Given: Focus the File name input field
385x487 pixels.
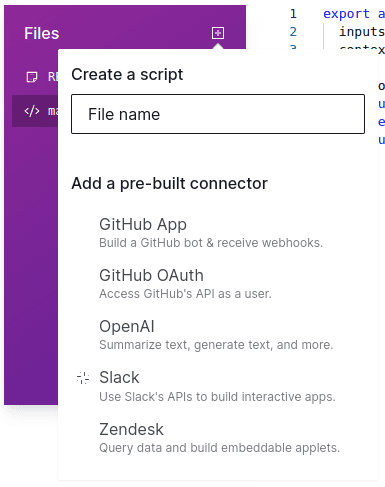Looking at the screenshot, I should pos(218,114).
